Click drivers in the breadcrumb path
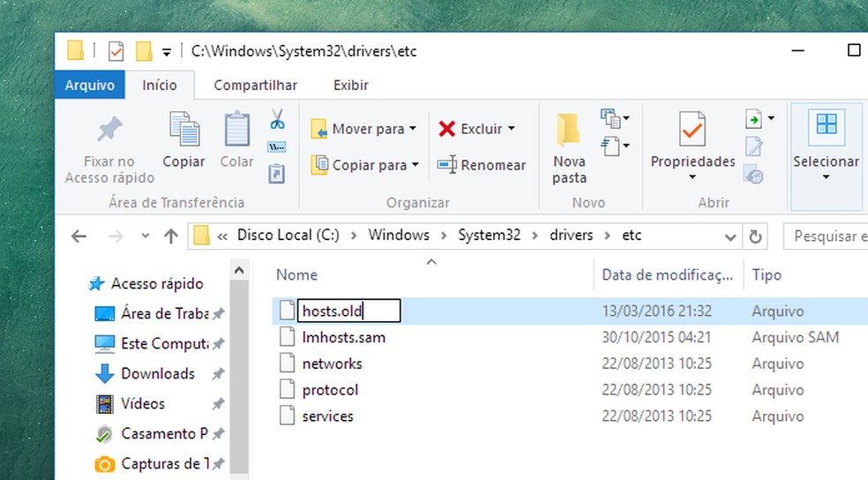Screen dimensions: 868x480 point(571,236)
